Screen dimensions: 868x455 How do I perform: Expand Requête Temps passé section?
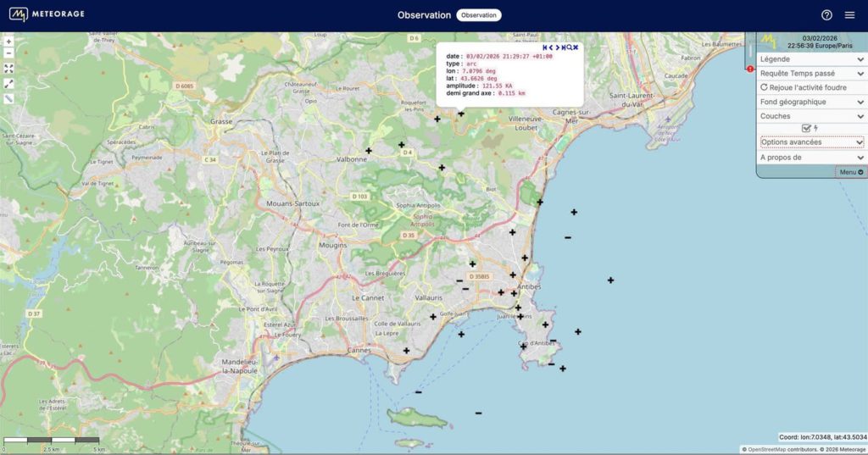811,74
